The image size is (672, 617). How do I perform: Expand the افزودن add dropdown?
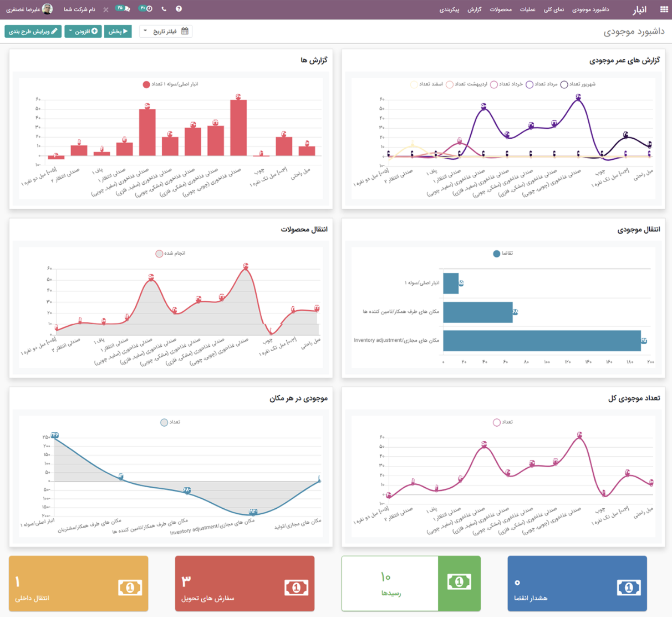[x=83, y=32]
